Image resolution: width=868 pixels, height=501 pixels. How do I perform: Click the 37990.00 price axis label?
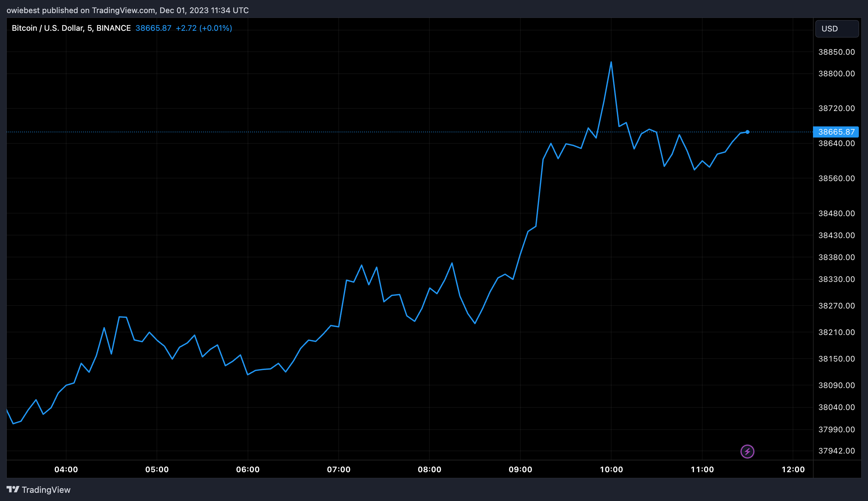[836, 429]
